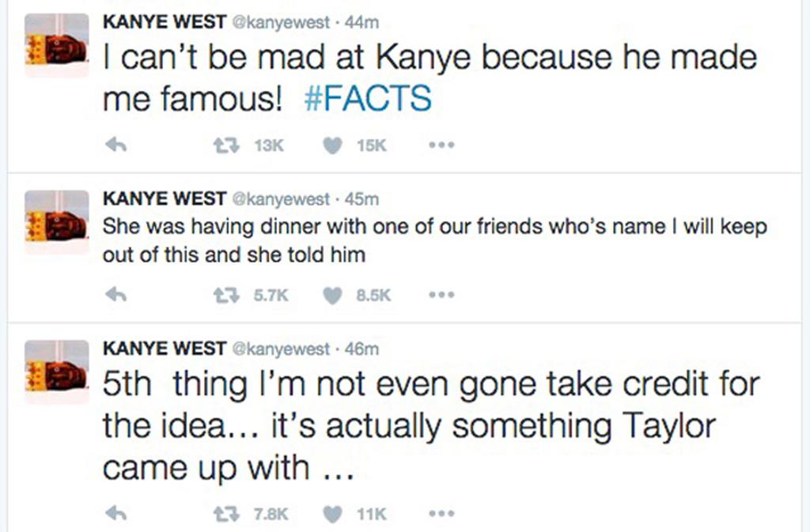Click the #FACTS hashtag link

(x=369, y=98)
